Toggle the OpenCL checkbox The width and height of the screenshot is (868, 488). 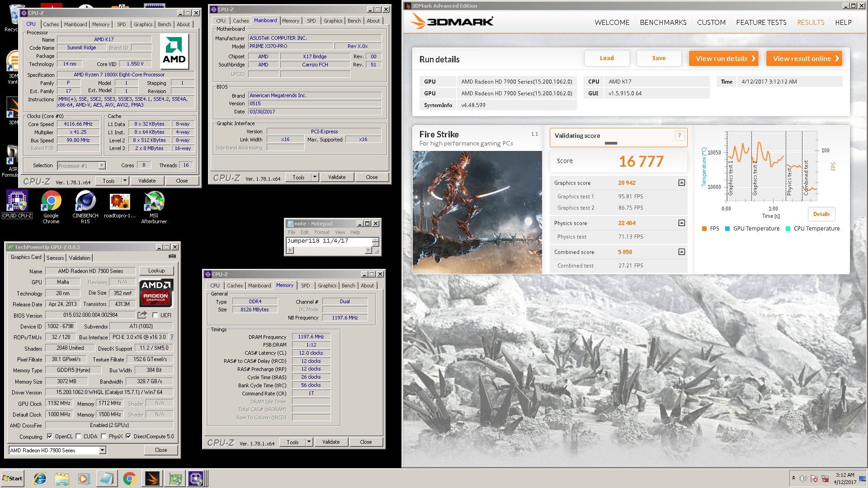pos(49,436)
